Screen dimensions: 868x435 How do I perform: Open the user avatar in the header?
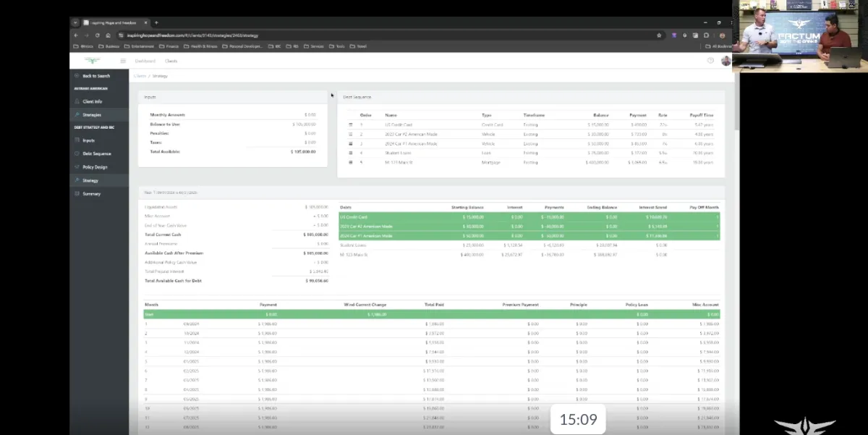(x=726, y=61)
